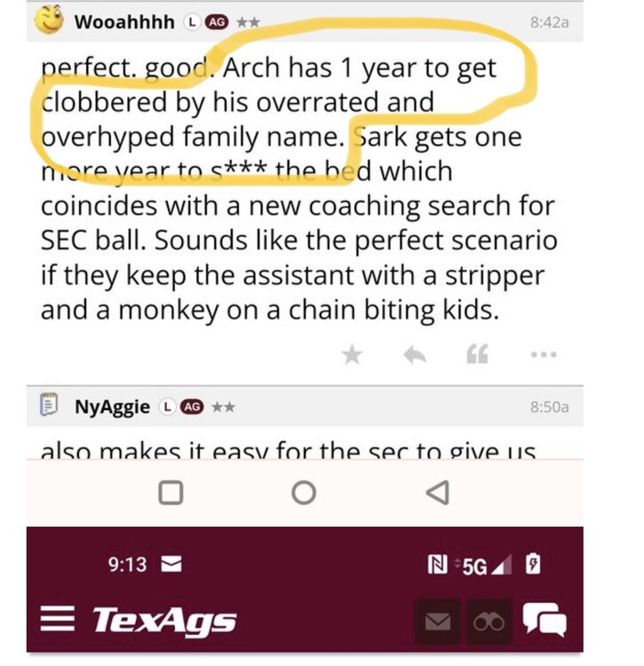
Task: Open private messages envelope in TexAgs header
Action: 437,622
